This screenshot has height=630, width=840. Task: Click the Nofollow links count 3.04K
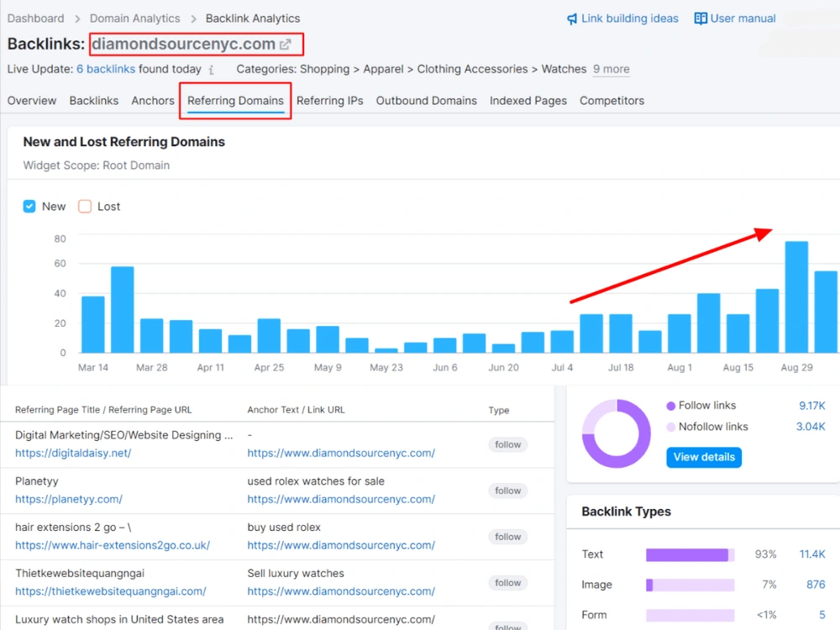click(x=811, y=427)
